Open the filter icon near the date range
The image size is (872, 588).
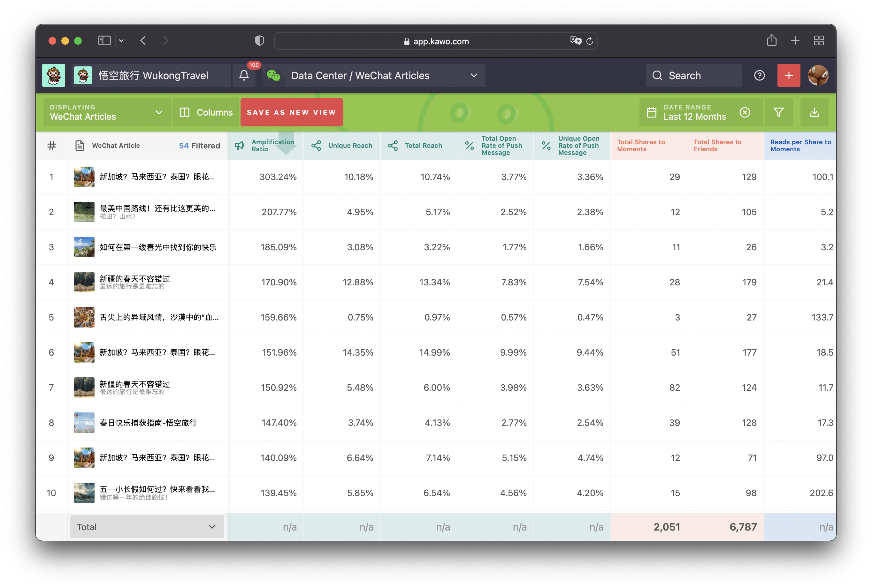pos(779,112)
